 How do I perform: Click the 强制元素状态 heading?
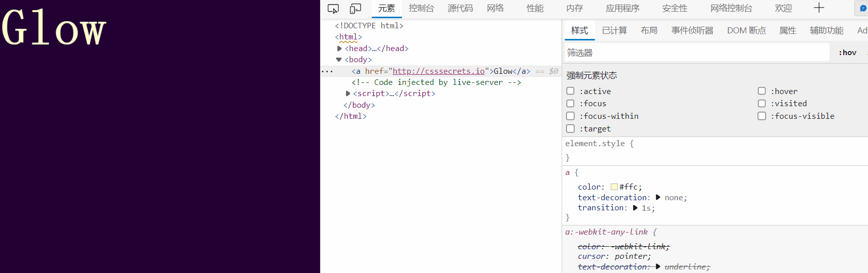591,75
